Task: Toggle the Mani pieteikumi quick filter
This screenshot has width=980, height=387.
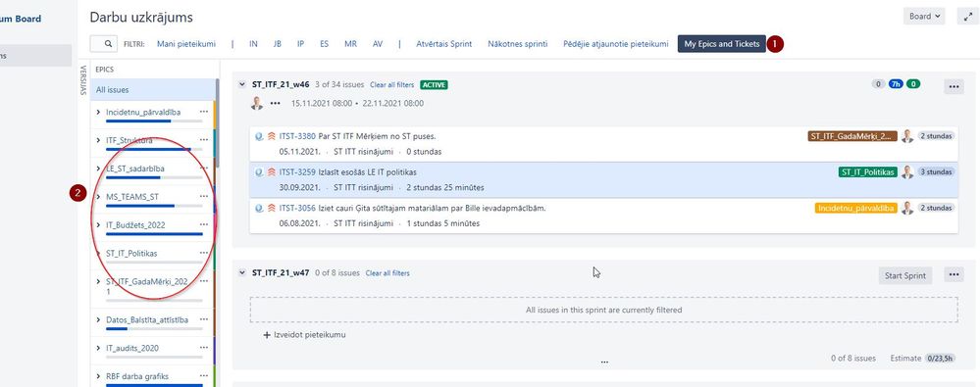Action: point(186,44)
